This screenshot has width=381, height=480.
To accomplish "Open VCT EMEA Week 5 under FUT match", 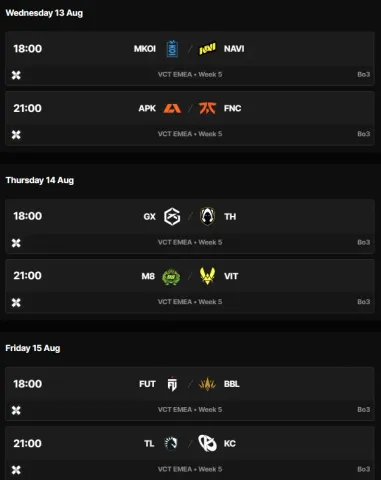I will coord(190,410).
